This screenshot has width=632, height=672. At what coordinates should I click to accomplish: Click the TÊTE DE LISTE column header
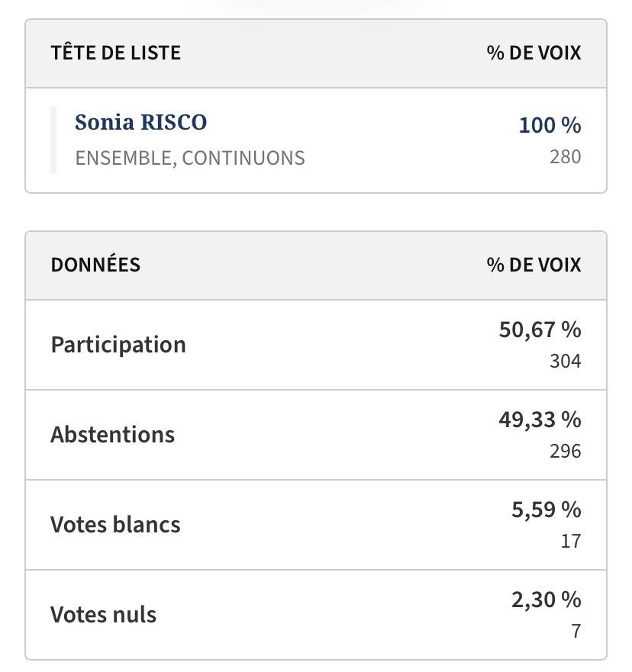point(115,53)
